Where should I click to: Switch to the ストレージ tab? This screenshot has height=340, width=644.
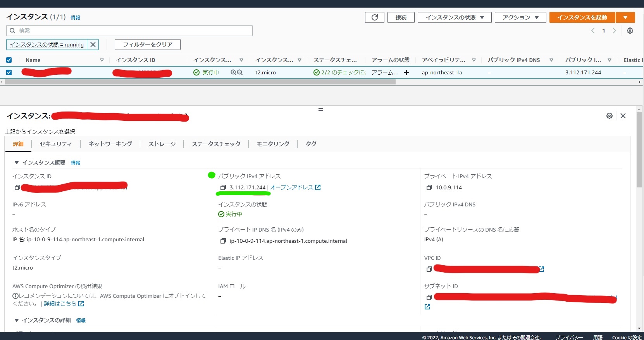tap(162, 144)
